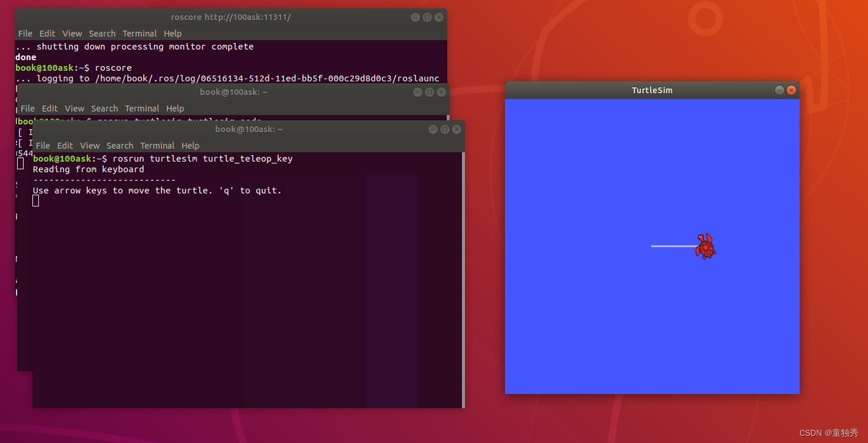868x443 pixels.
Task: Maximize the roscore terminal window
Action: pos(427,17)
